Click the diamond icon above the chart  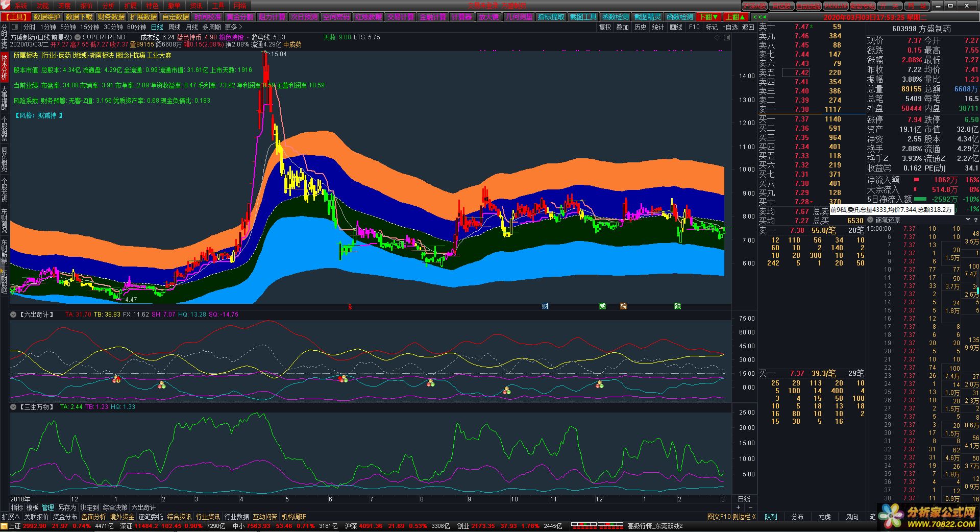click(717, 38)
